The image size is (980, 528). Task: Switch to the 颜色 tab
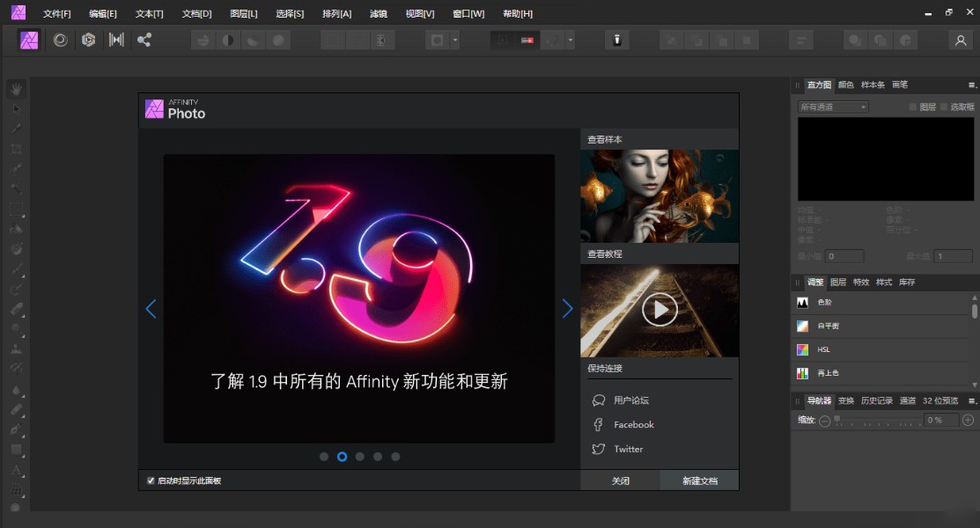click(846, 85)
